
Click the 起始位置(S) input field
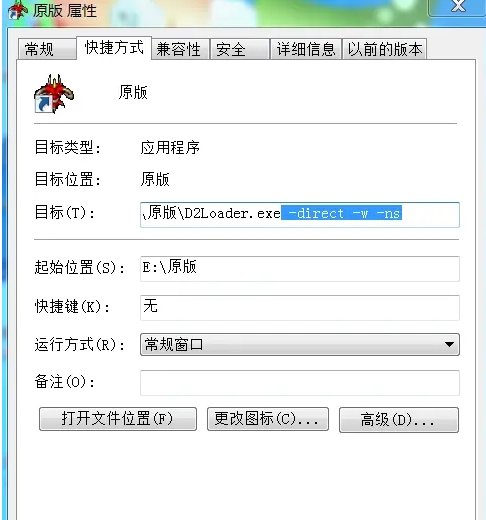point(300,269)
